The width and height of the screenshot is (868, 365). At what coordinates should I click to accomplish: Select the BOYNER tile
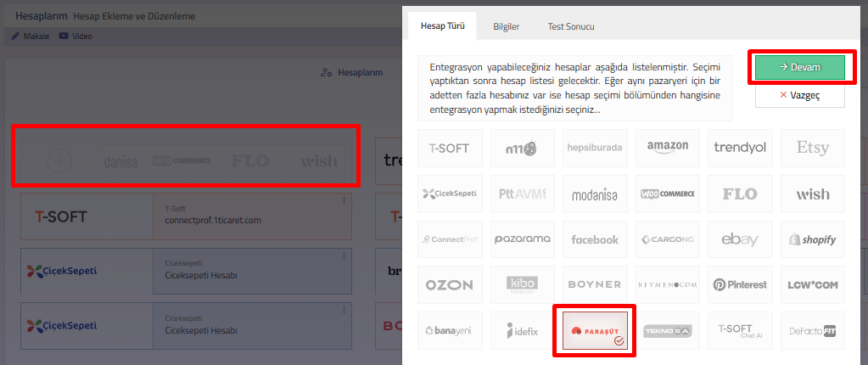(595, 284)
